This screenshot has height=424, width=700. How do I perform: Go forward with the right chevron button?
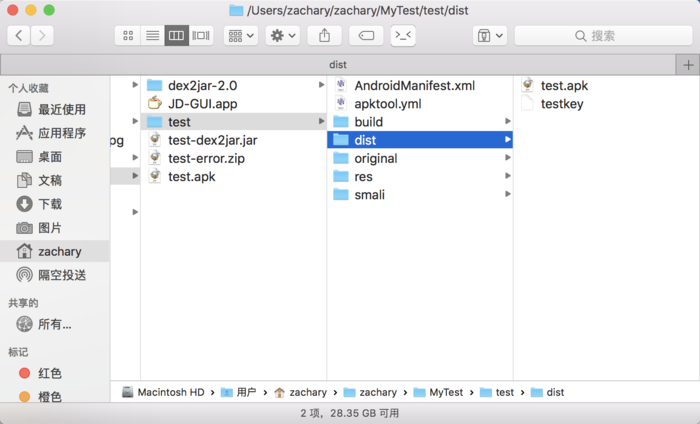click(x=42, y=35)
